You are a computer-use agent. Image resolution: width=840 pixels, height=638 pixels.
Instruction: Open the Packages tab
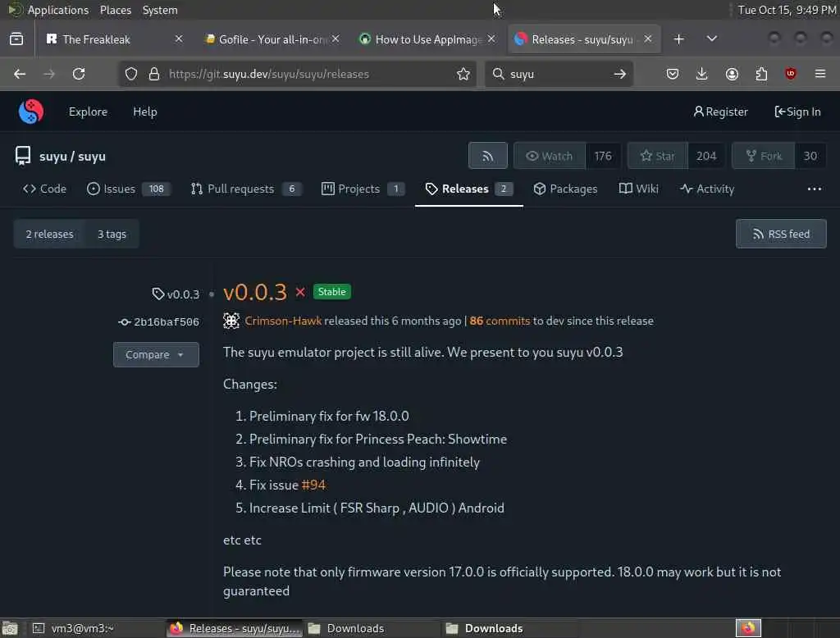coord(565,189)
